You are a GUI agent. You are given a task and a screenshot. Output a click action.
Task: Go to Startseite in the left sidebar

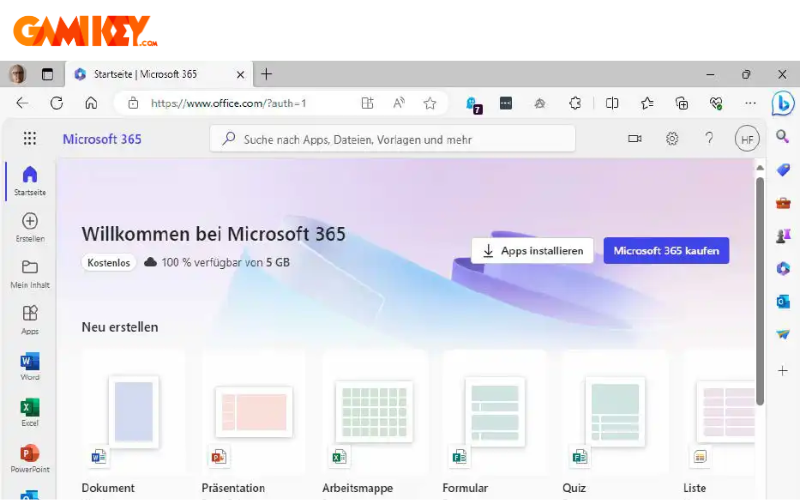coord(30,181)
